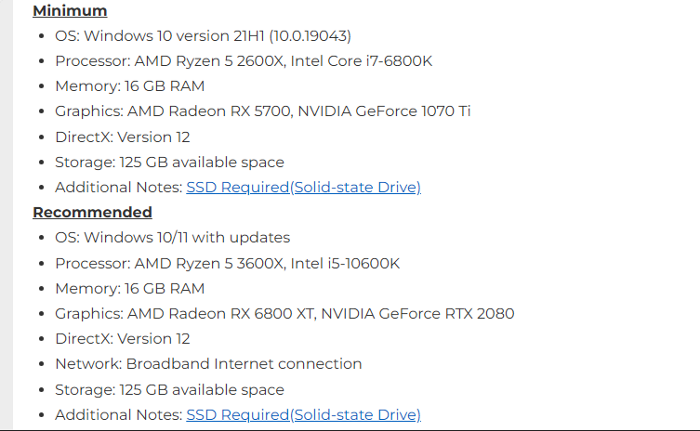The height and width of the screenshot is (431, 700).
Task: Open the SSD Required link under Recommended
Action: tap(303, 414)
